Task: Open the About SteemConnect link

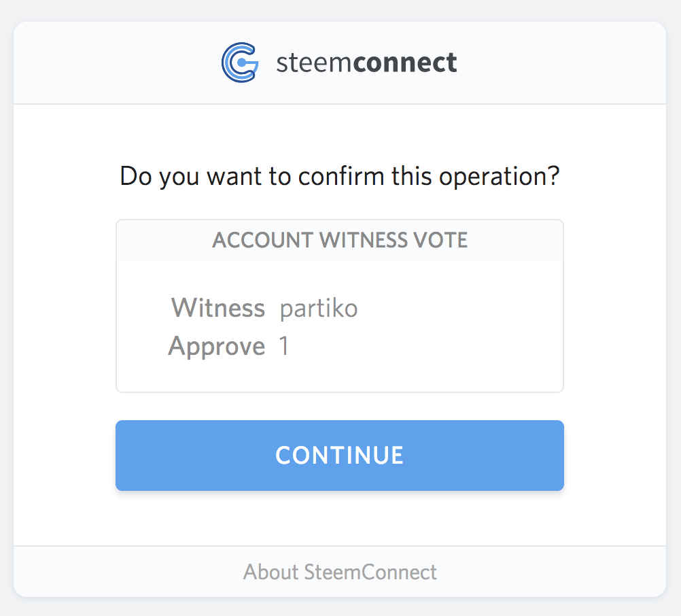Action: pos(340,572)
